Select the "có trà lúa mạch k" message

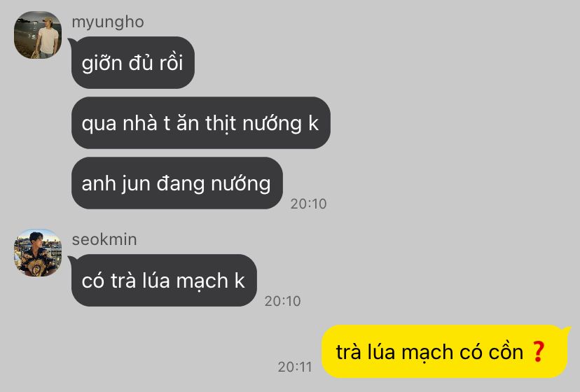click(x=164, y=280)
